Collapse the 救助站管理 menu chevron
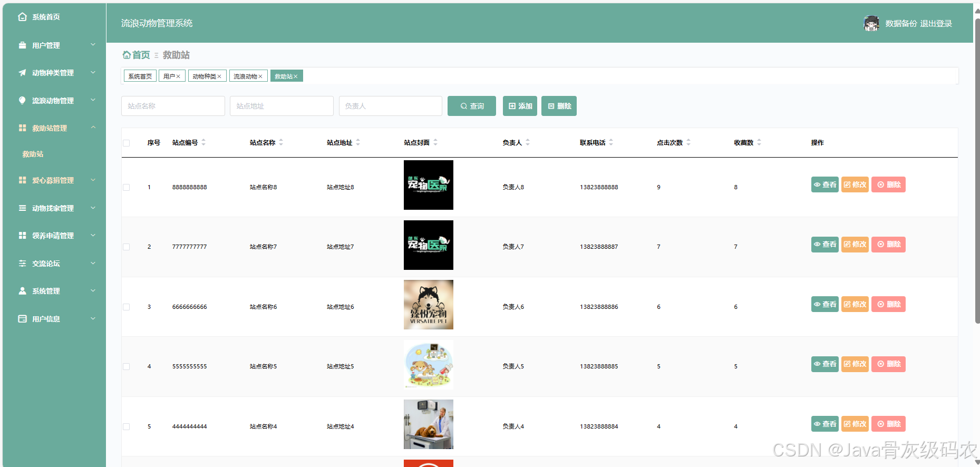980x467 pixels. [x=93, y=128]
